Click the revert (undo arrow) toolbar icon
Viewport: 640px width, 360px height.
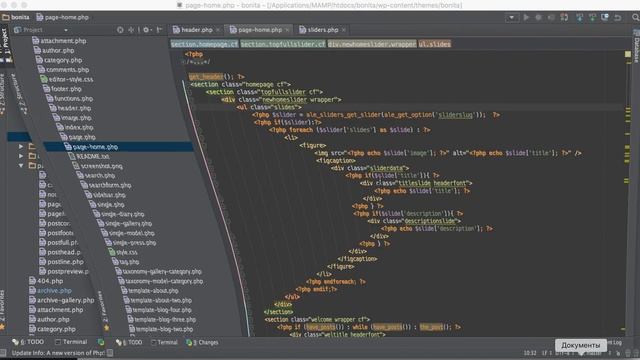coord(618,18)
